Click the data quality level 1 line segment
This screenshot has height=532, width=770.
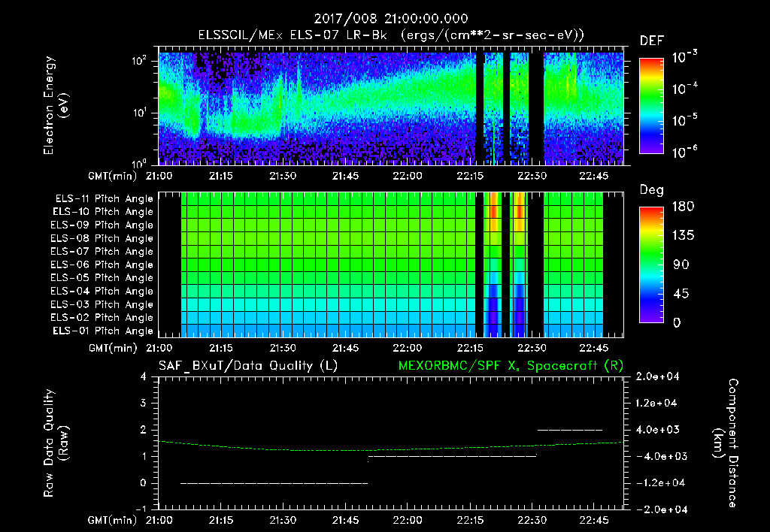pyautogui.click(x=452, y=456)
